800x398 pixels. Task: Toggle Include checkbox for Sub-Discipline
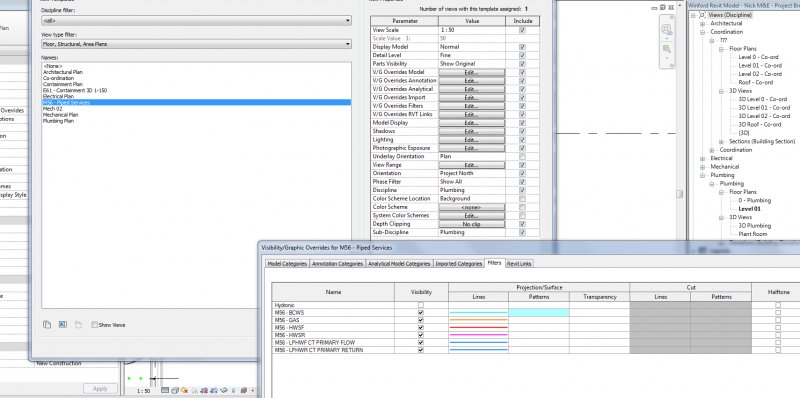click(x=522, y=232)
